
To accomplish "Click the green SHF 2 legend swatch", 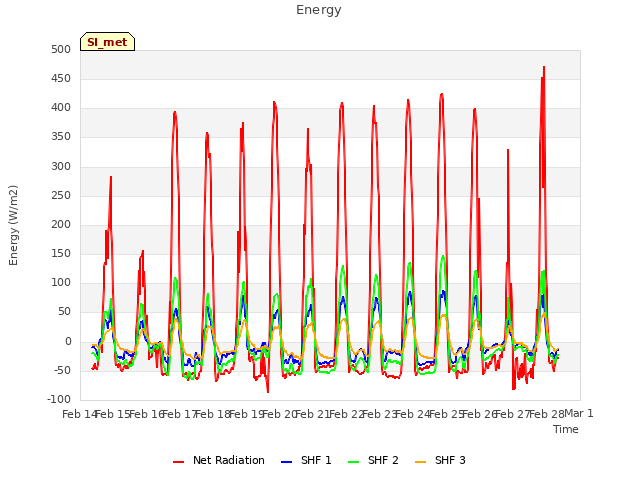I will [353, 462].
